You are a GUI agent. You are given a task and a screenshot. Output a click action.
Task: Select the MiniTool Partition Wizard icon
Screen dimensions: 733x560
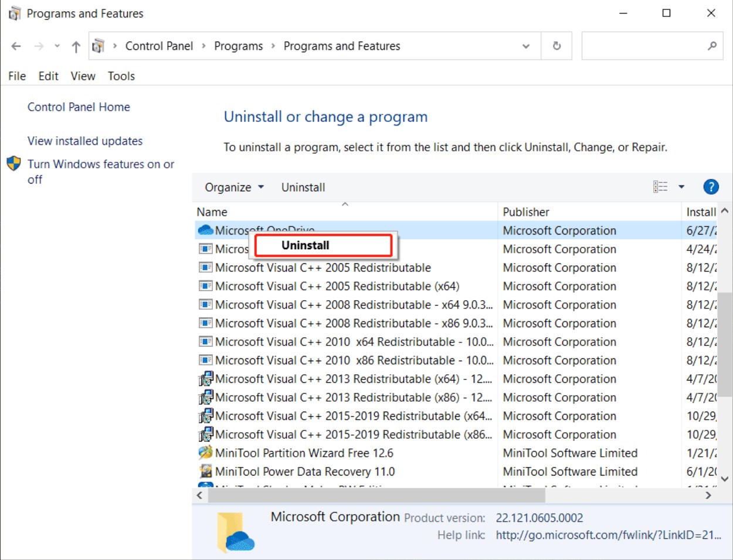pyautogui.click(x=205, y=453)
